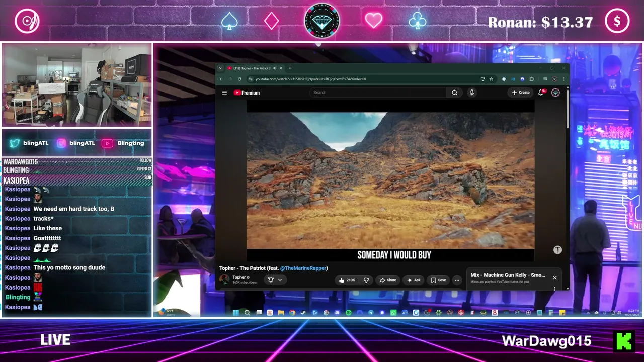Click chat message "Goattttttt"
This screenshot has width=644, height=362.
[47, 238]
